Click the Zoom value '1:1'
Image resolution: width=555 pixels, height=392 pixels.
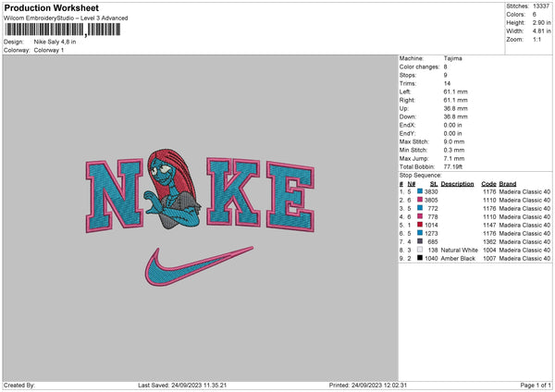pos(536,39)
